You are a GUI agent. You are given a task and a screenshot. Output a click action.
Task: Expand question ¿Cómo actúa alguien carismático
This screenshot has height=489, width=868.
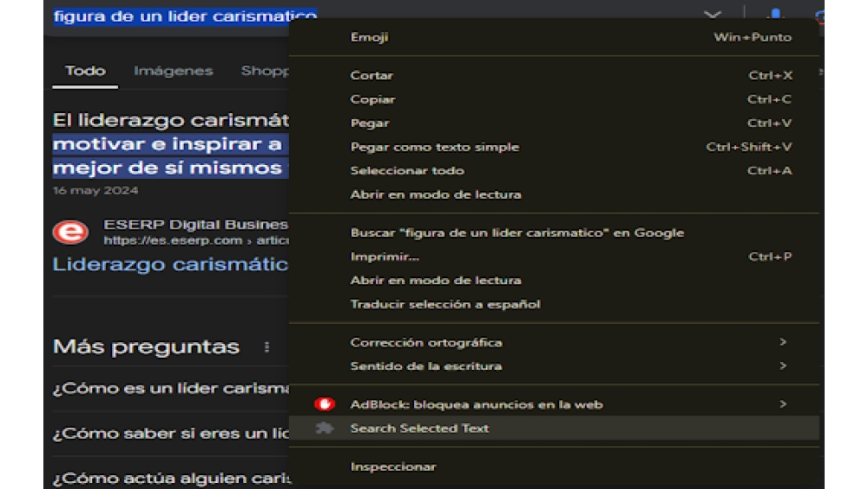[x=170, y=478]
